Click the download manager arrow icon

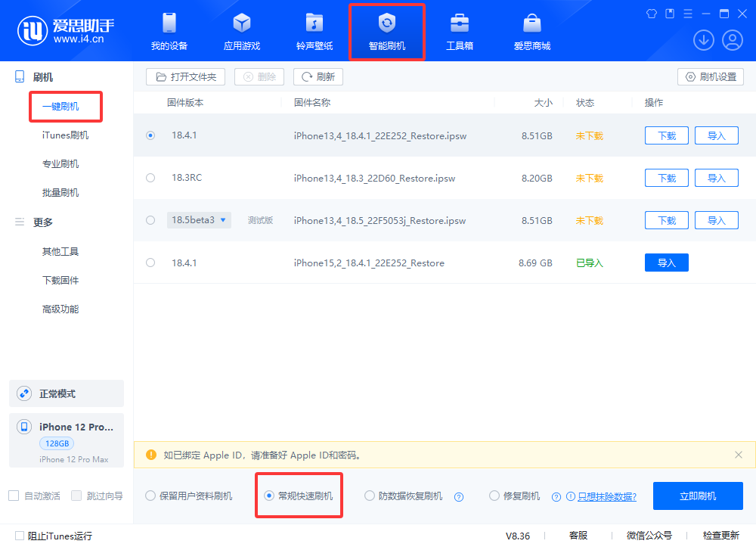(704, 40)
